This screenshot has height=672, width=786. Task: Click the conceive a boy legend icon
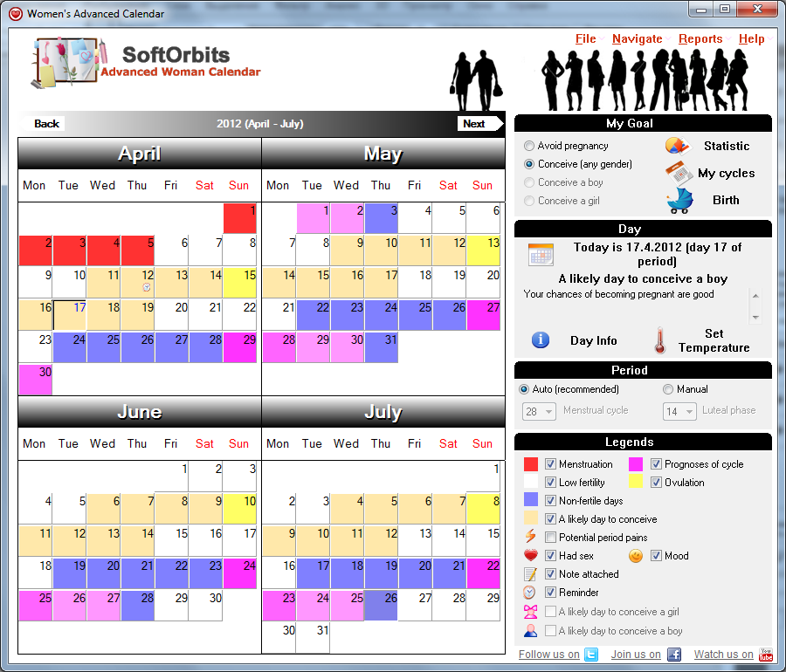click(530, 631)
